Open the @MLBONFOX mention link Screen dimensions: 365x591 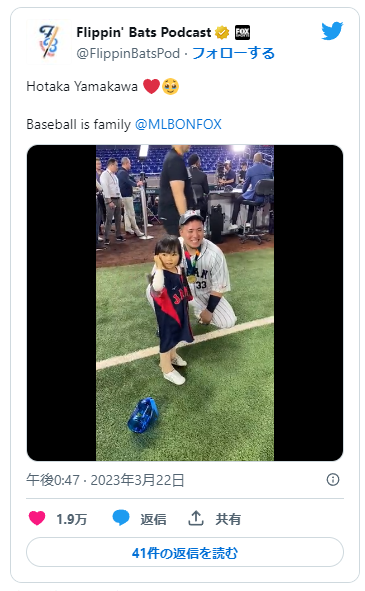178,124
